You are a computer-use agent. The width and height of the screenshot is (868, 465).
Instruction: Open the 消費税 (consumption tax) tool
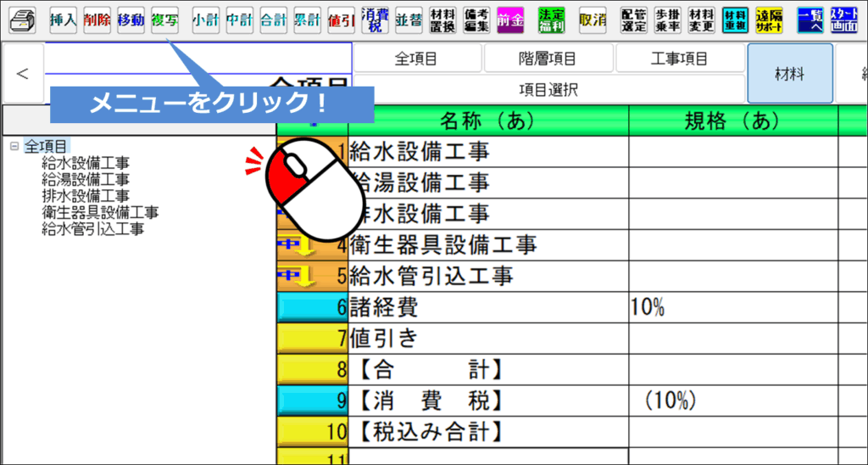375,20
